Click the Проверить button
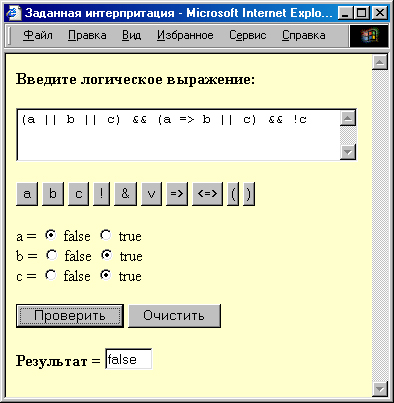 (x=70, y=316)
